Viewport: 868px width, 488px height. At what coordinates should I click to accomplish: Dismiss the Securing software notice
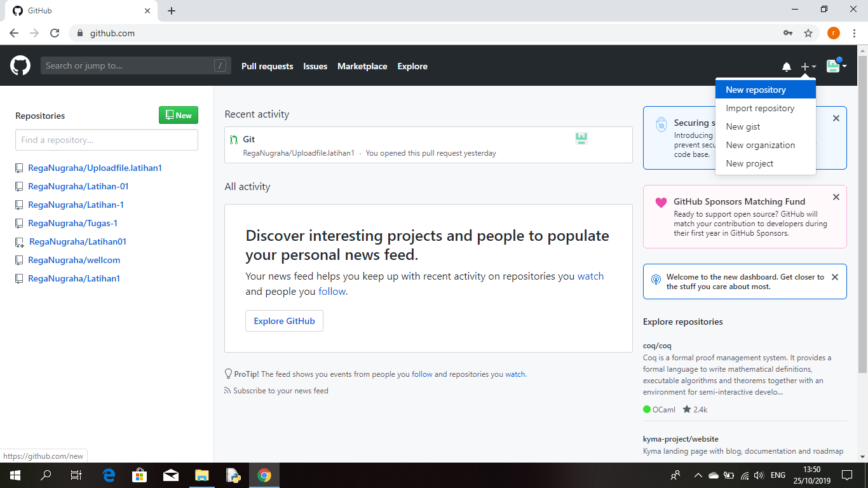(x=836, y=118)
